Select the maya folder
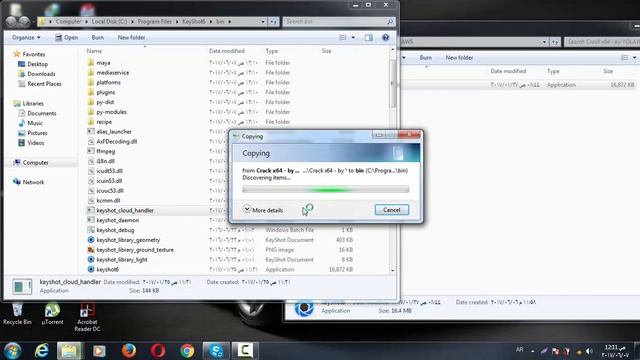 coord(103,63)
